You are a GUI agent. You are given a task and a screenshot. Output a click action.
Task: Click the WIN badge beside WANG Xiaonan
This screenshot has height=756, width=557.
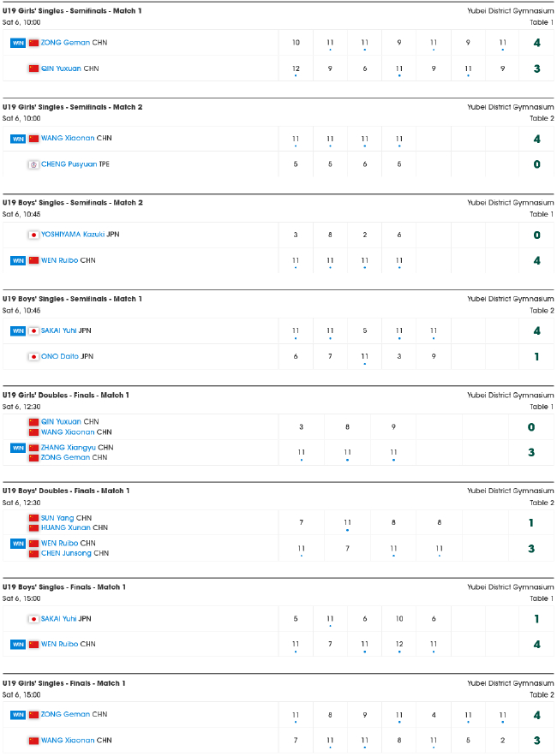[x=17, y=139]
